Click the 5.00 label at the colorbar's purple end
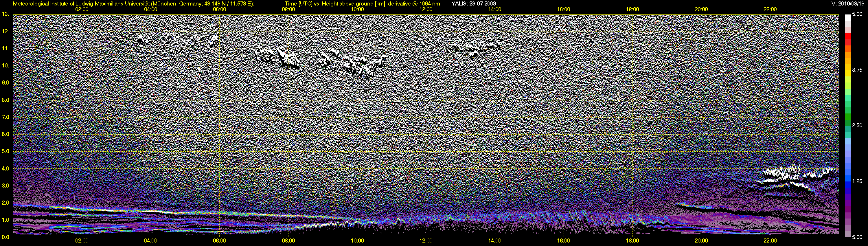Viewport: 868px width, 246px height. pos(857,237)
